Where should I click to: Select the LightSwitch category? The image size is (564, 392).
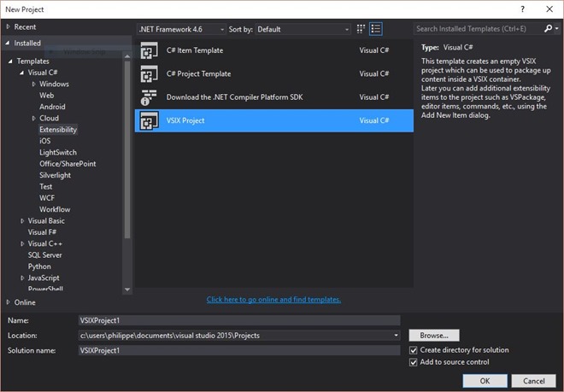(58, 153)
